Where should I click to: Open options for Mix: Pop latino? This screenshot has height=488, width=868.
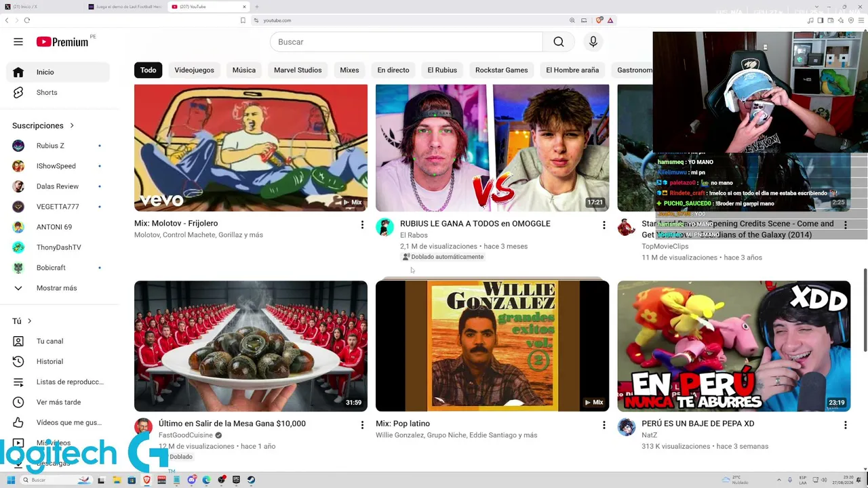coord(604,425)
